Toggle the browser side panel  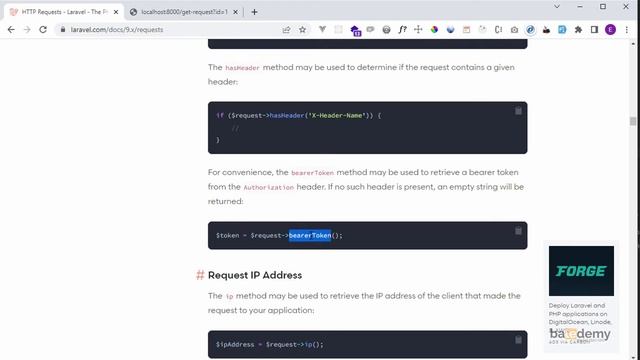click(594, 29)
